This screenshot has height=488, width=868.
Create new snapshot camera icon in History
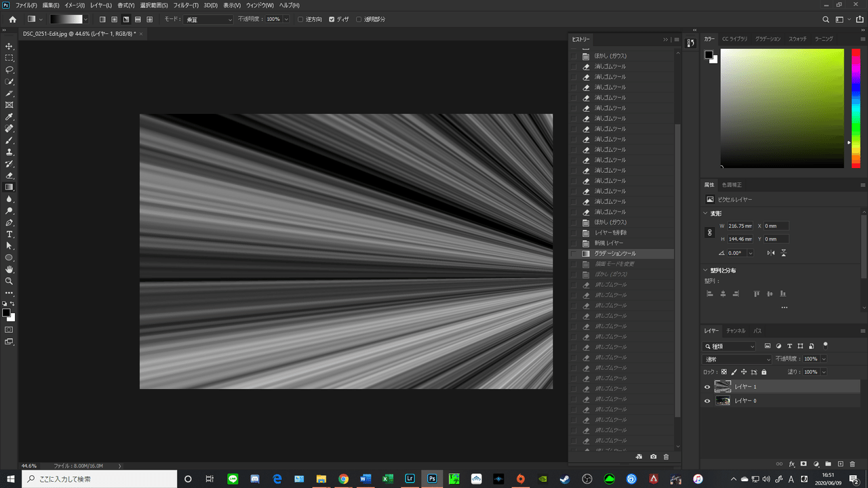[x=653, y=457]
